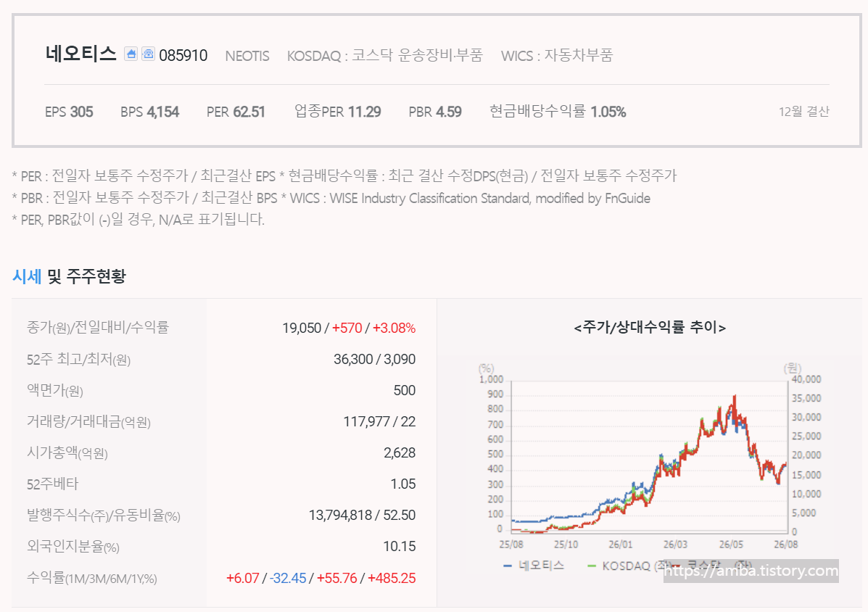Select 현금배당수익률 1.05% value
Screen dimensions: 868x612
click(558, 112)
